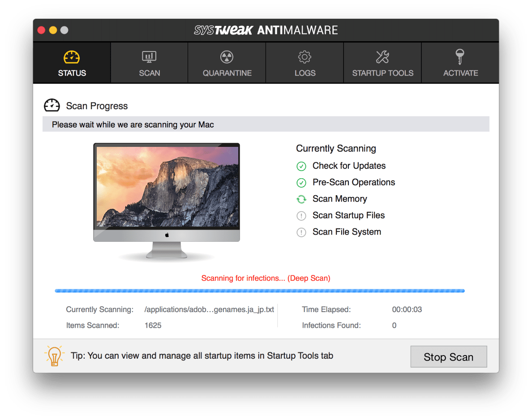The width and height of the screenshot is (532, 420).
Task: Click the red close window button
Action: (41, 30)
